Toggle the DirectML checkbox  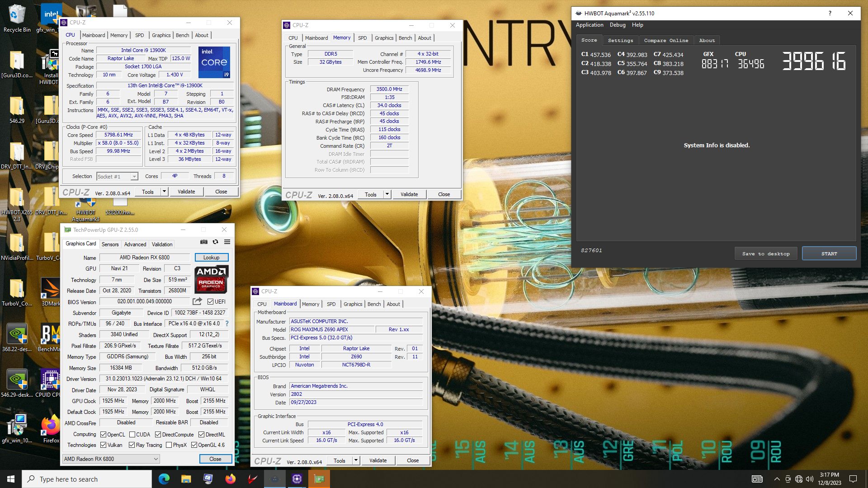(x=201, y=434)
